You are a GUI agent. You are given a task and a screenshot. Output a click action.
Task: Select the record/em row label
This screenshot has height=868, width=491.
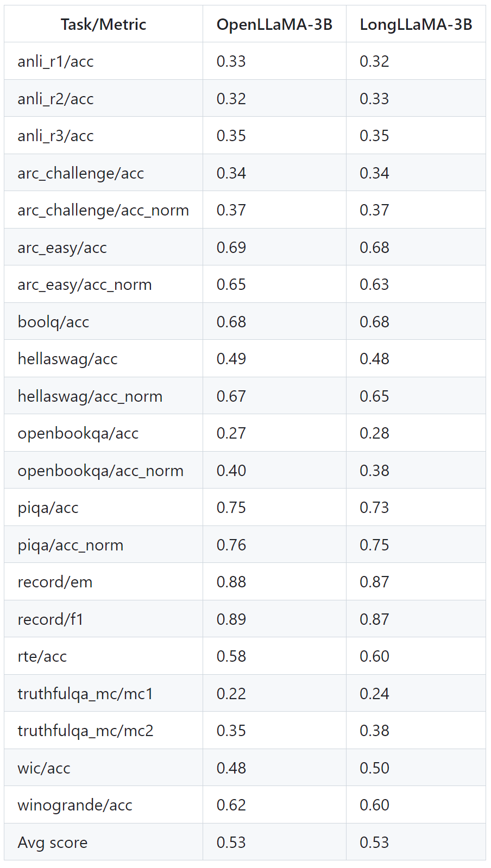click(55, 582)
